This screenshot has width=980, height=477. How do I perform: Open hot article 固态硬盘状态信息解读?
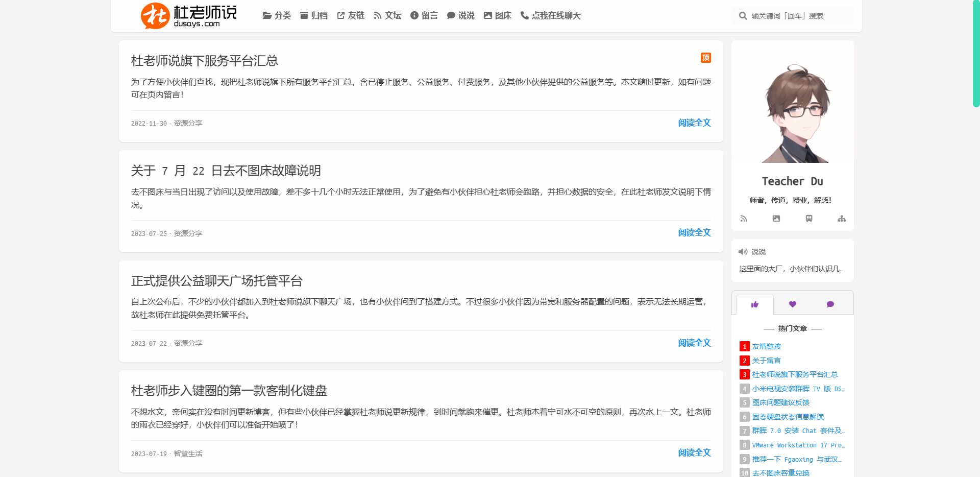(788, 417)
